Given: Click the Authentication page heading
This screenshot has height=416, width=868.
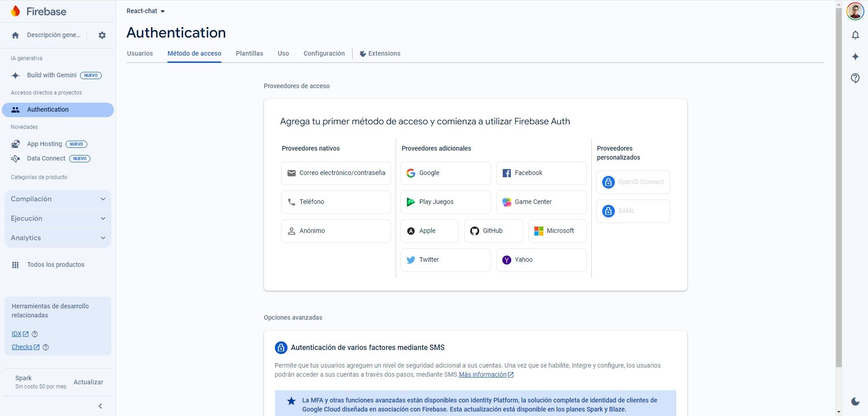Looking at the screenshot, I should click(176, 33).
